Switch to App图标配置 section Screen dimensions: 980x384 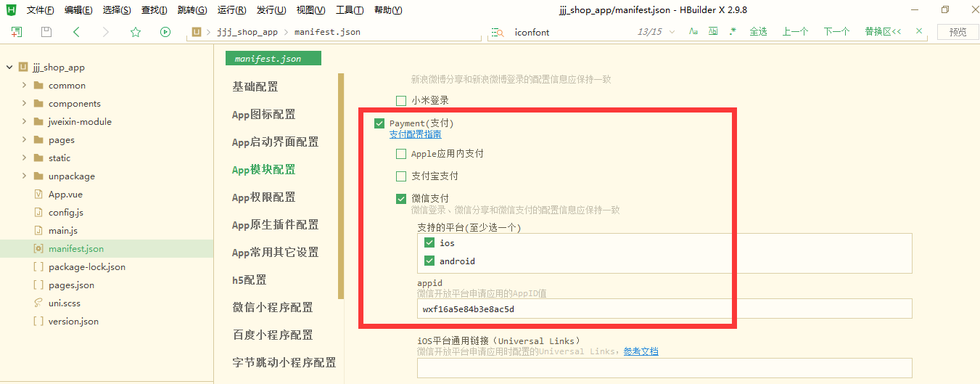click(263, 114)
